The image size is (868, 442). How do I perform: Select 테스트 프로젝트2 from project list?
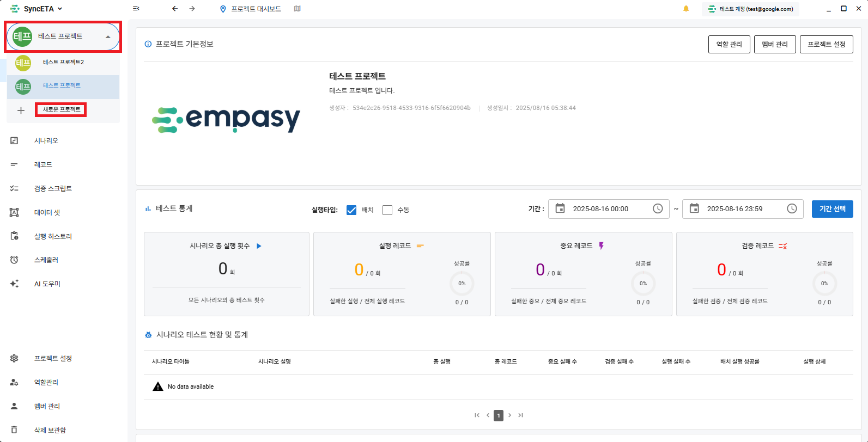pos(63,63)
